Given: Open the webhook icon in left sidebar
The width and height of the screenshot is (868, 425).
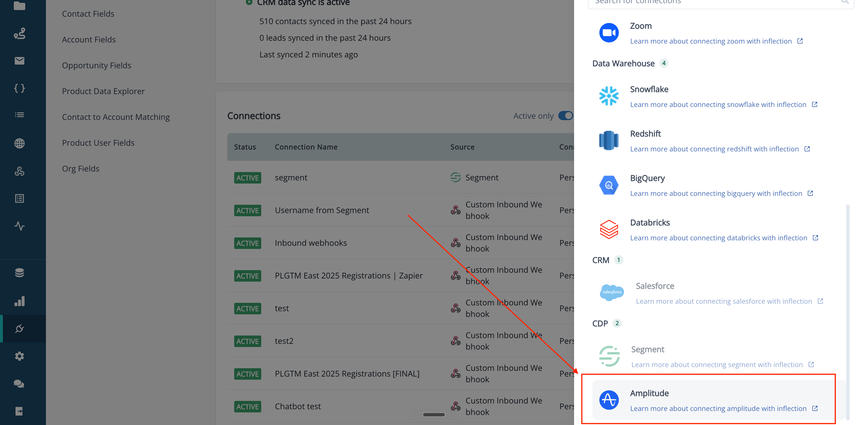Looking at the screenshot, I should 20,171.
